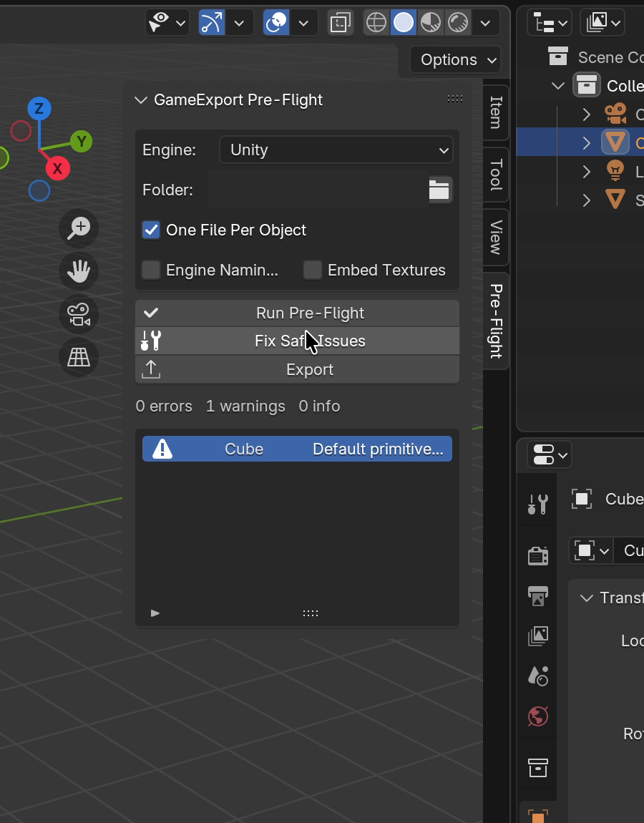Viewport: 644px width, 823px height.
Task: Open the Outliner display mode dropdown
Action: (602, 23)
